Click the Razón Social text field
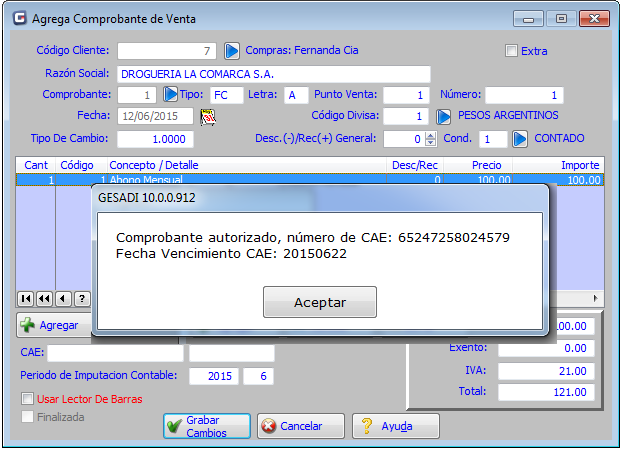 pos(273,74)
